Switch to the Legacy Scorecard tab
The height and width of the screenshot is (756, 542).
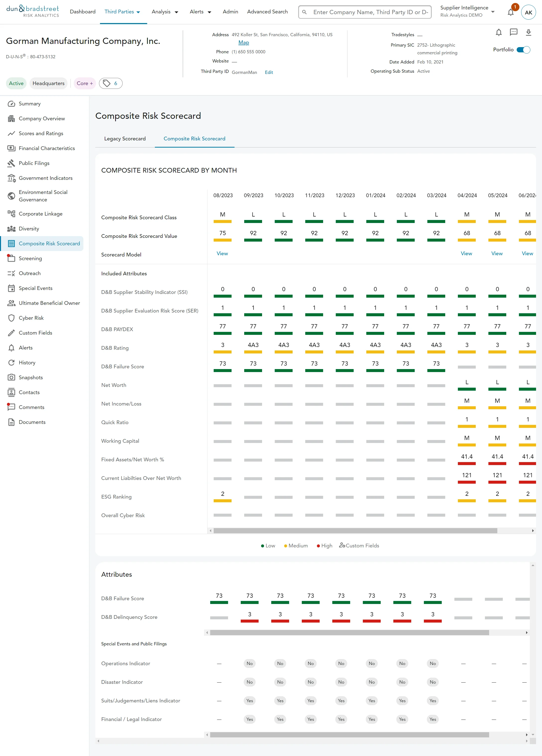click(125, 139)
